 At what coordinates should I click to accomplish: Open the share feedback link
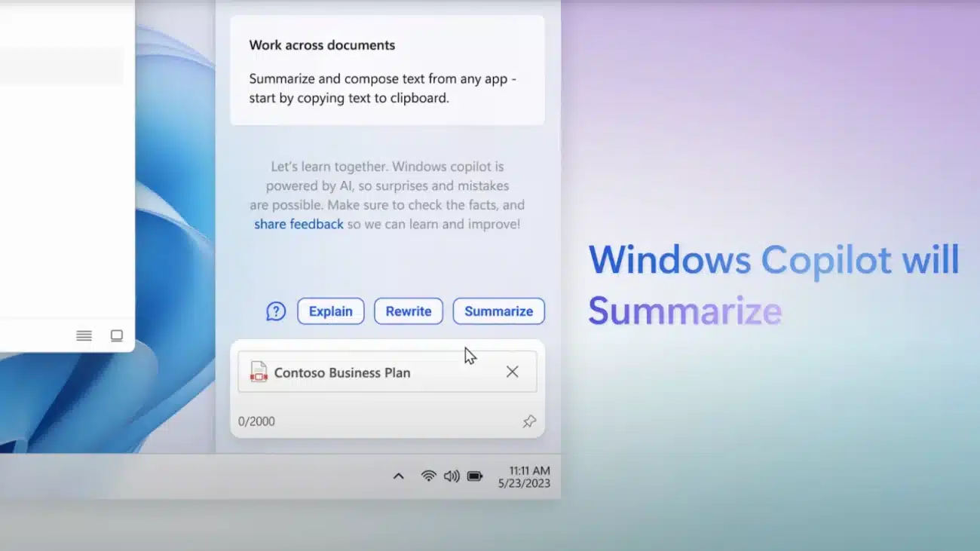(x=299, y=224)
